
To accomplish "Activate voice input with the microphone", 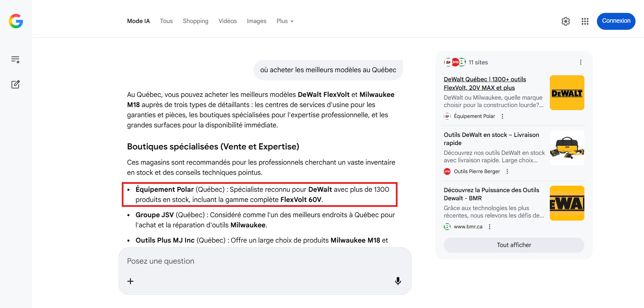I will pos(398,281).
